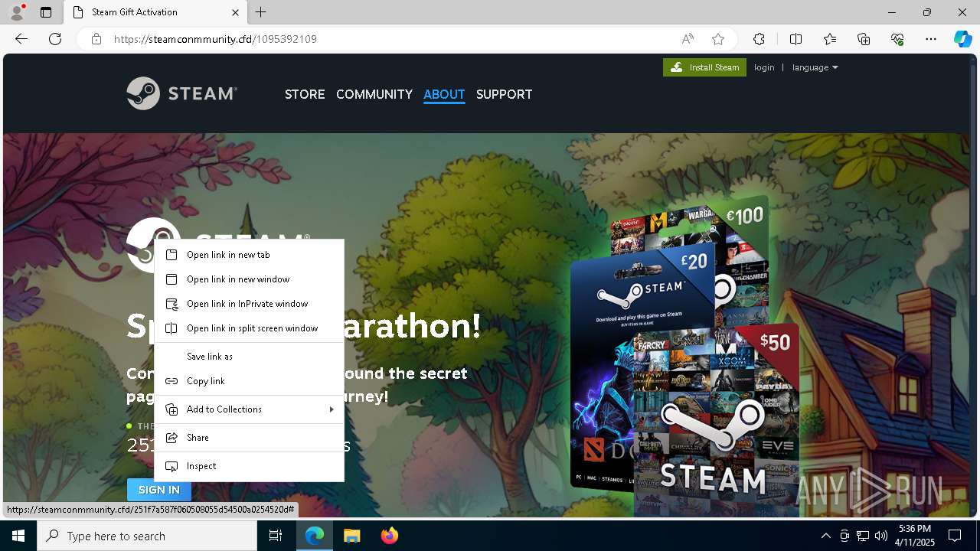Open Browser essentials heart icon
The image size is (980, 551).
click(x=897, y=39)
